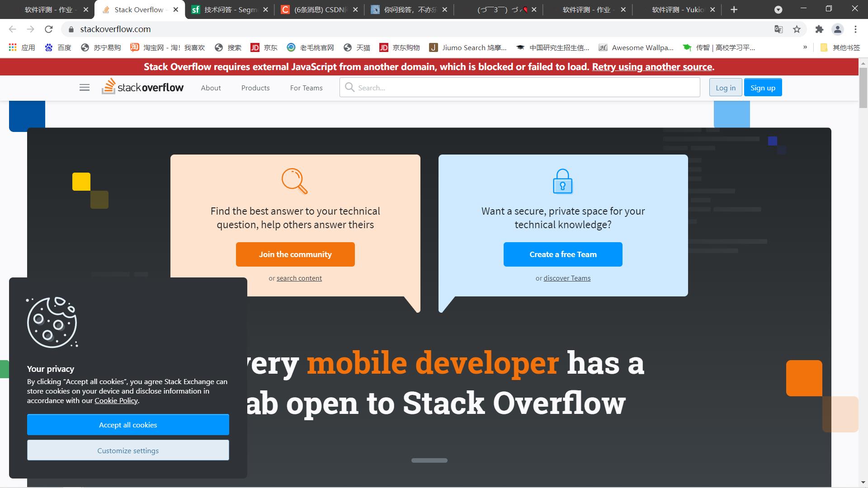Image resolution: width=868 pixels, height=488 pixels.
Task: Click the discover Teams link
Action: [x=567, y=278]
